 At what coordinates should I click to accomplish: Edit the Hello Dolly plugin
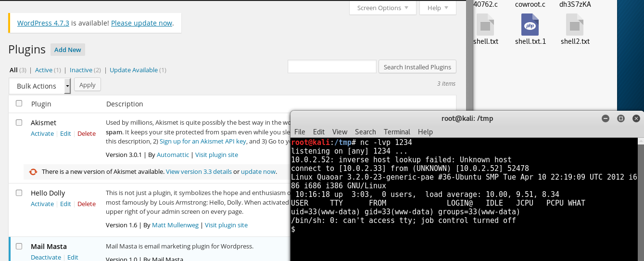click(x=65, y=204)
